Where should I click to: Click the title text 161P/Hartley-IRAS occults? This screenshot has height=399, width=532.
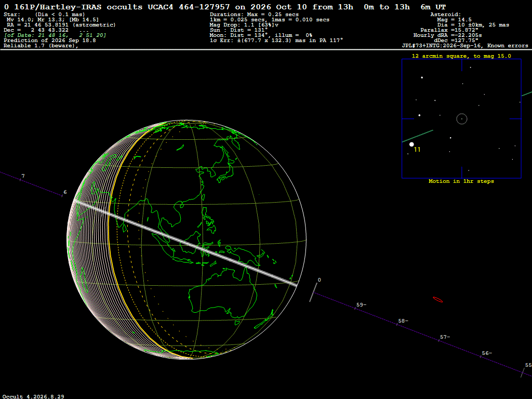[78, 7]
